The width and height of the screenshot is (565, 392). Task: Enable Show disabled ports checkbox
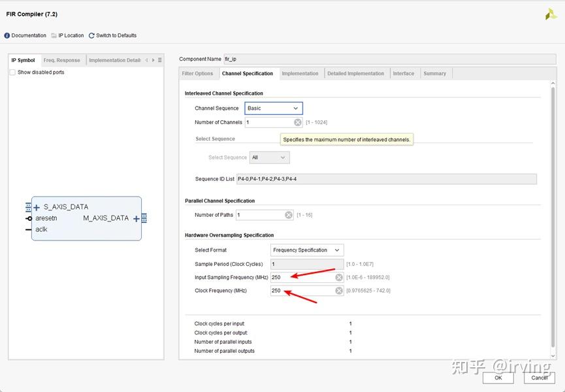click(12, 73)
